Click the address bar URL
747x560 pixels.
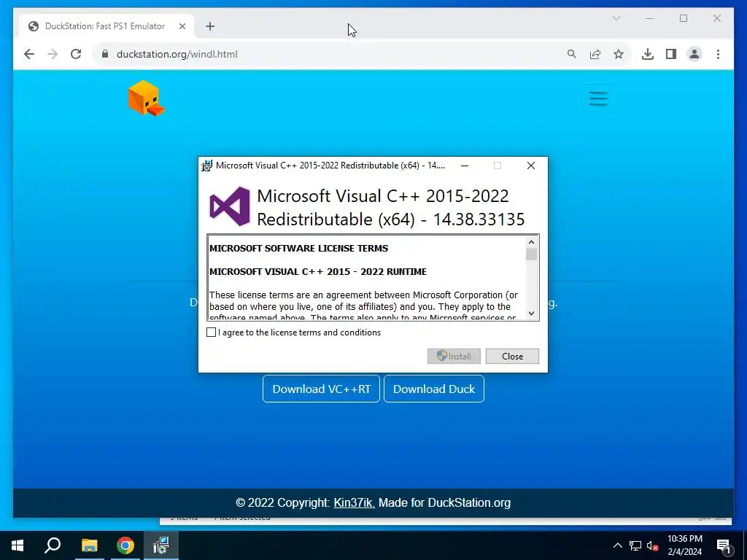pos(177,54)
